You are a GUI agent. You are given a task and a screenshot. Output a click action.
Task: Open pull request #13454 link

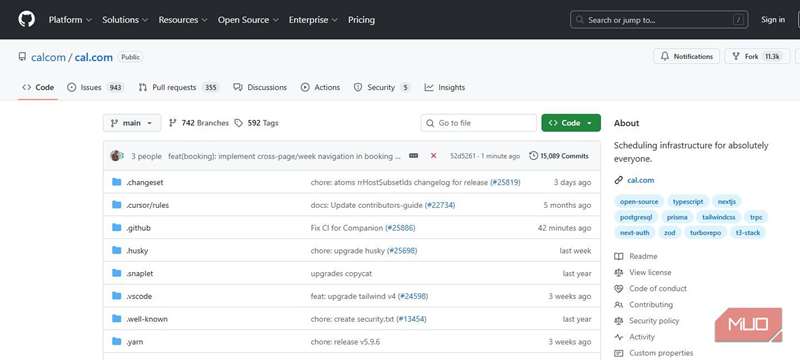[411, 319]
